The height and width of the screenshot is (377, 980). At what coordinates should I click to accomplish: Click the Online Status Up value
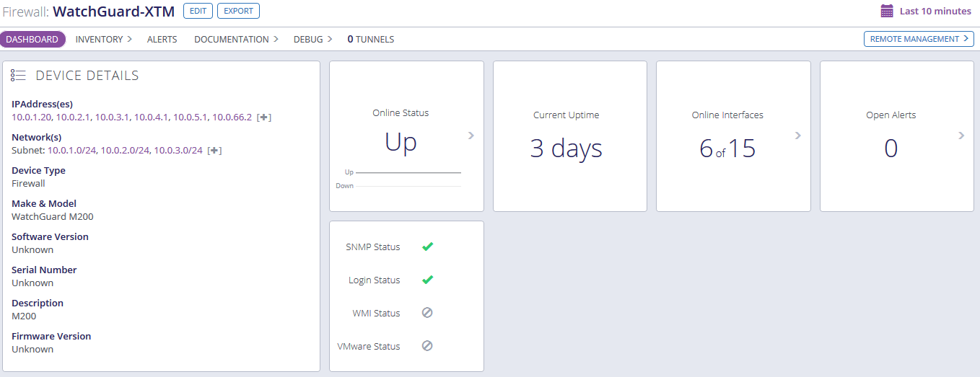pos(401,142)
